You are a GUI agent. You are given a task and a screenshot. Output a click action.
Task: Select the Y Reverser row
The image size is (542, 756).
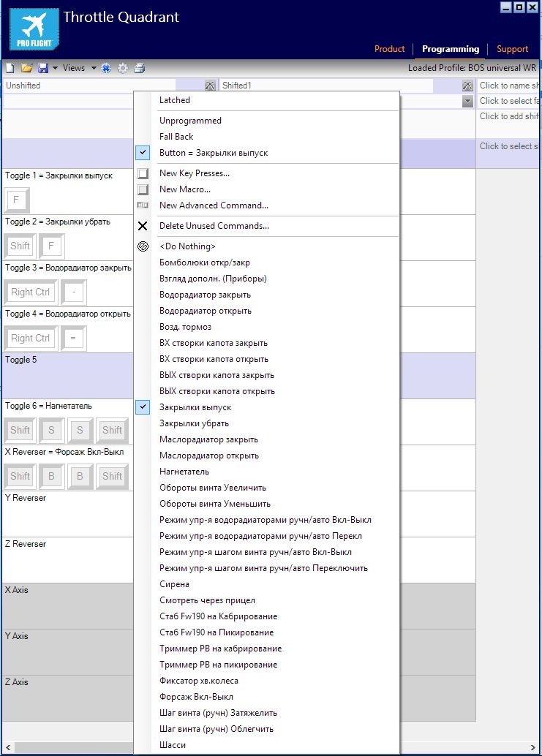click(67, 514)
